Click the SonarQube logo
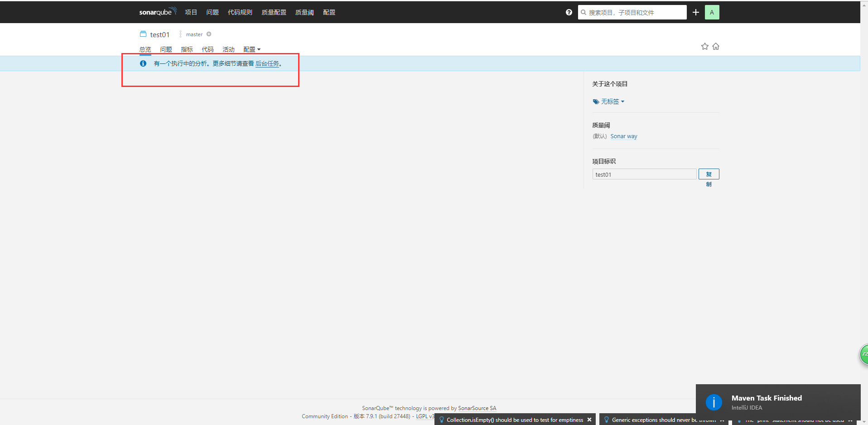This screenshot has width=868, height=425. click(x=158, y=12)
